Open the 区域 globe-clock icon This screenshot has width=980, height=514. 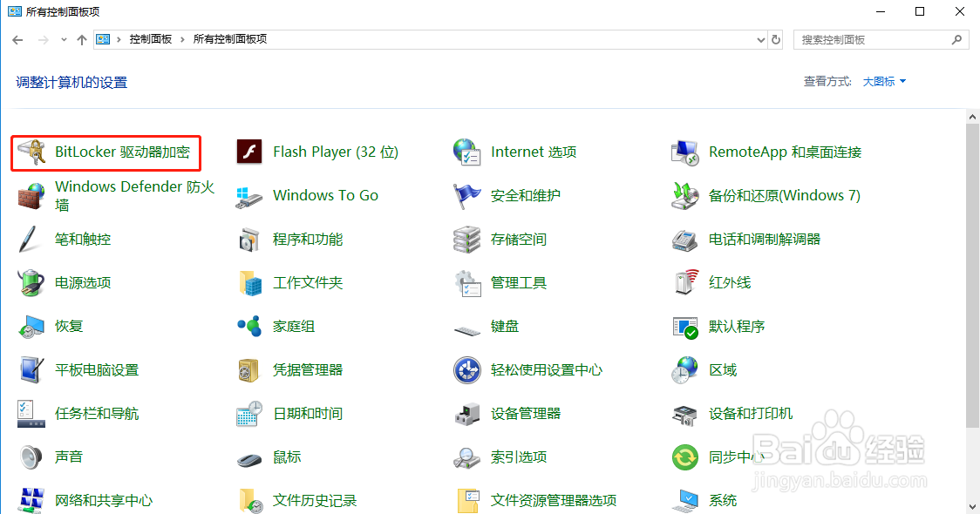click(685, 369)
